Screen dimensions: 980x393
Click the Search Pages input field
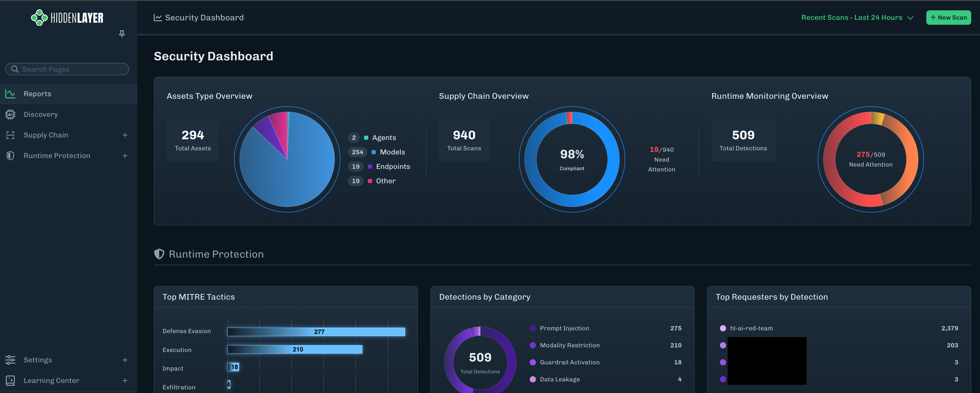click(x=67, y=69)
